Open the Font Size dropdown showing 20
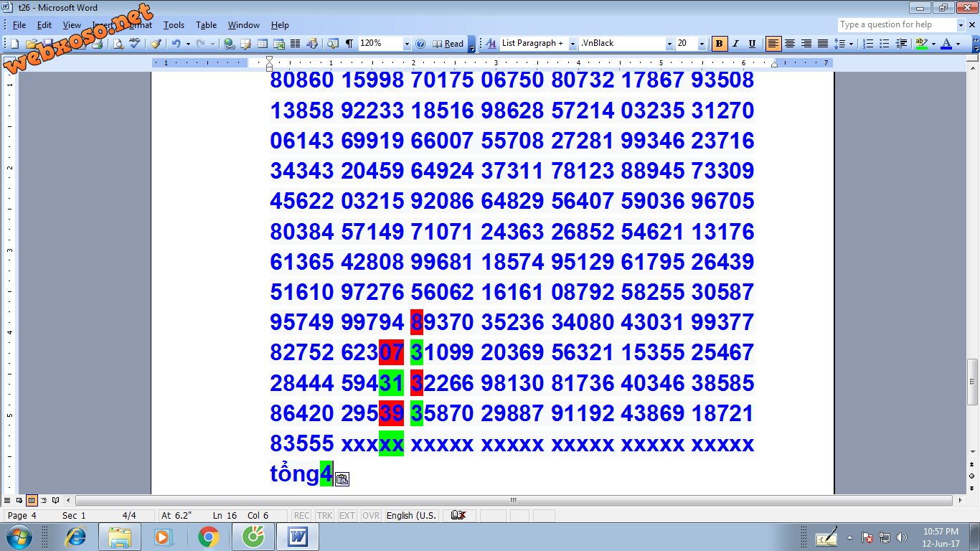Image resolution: width=980 pixels, height=551 pixels. click(x=702, y=44)
